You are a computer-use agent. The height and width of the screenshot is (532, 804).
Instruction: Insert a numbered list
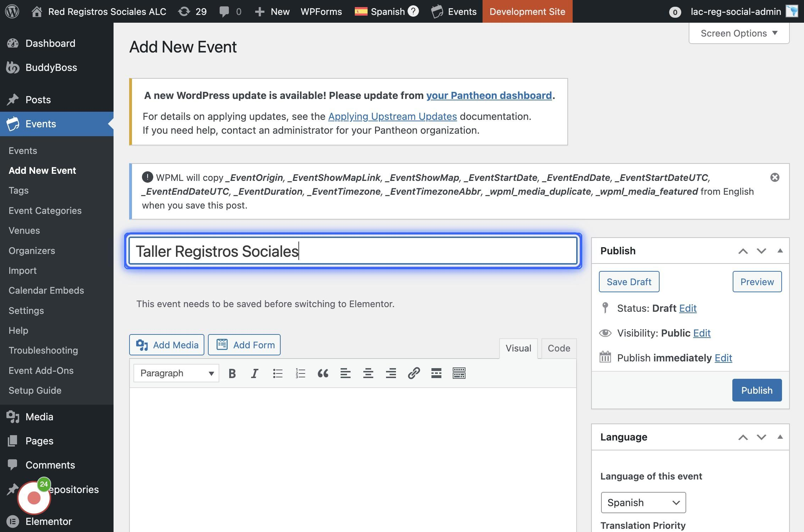[x=300, y=373]
